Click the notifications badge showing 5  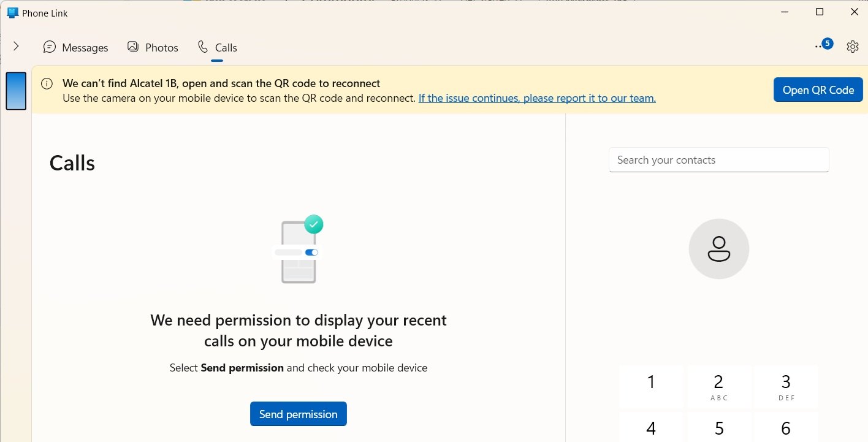[x=827, y=44]
